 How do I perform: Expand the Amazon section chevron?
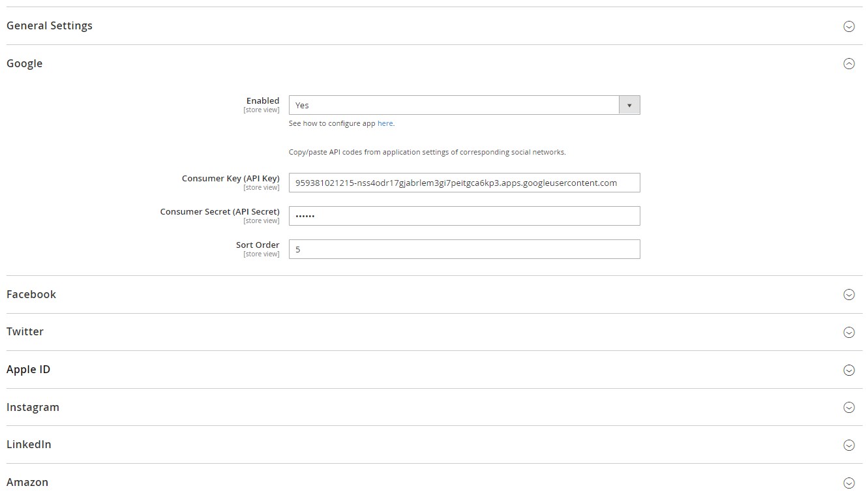coord(848,483)
